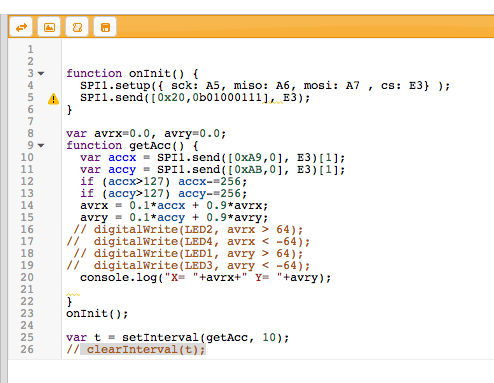Click the commented digitalWrite(LED3 line
The width and height of the screenshot is (494, 383).
point(188,266)
